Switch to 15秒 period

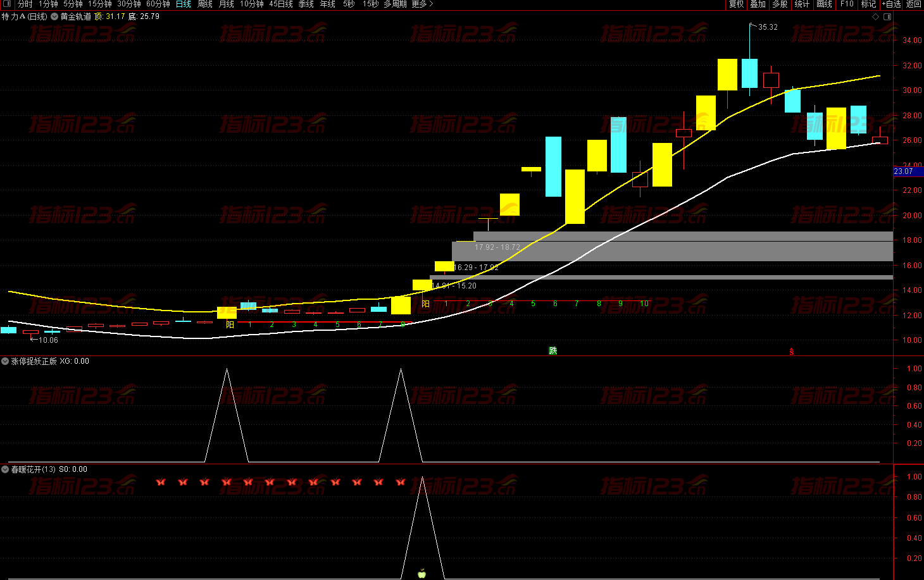[x=370, y=4]
